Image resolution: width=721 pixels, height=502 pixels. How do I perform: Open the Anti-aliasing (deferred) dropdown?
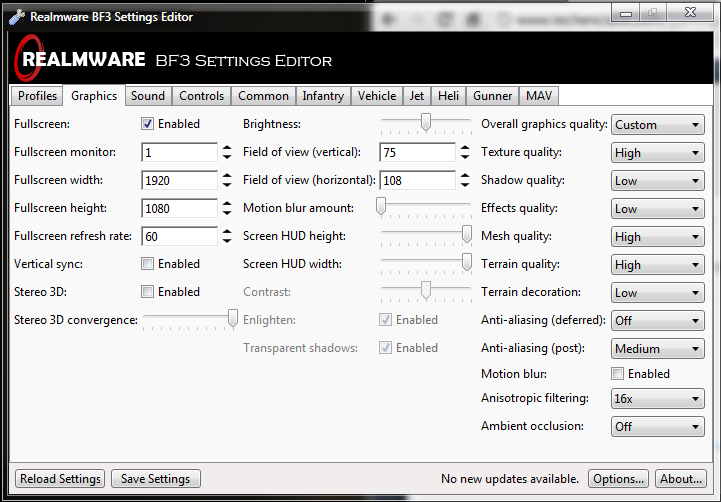click(658, 320)
